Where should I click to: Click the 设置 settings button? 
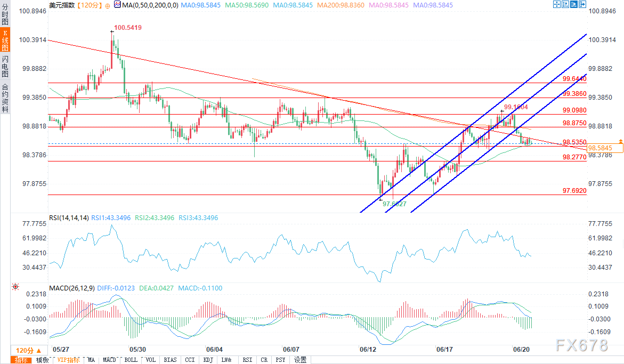coord(300,360)
